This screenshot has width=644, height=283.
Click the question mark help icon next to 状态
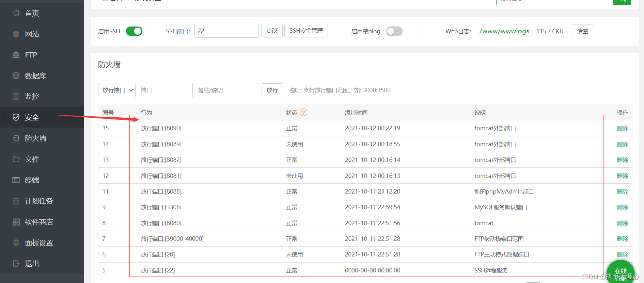[x=303, y=112]
